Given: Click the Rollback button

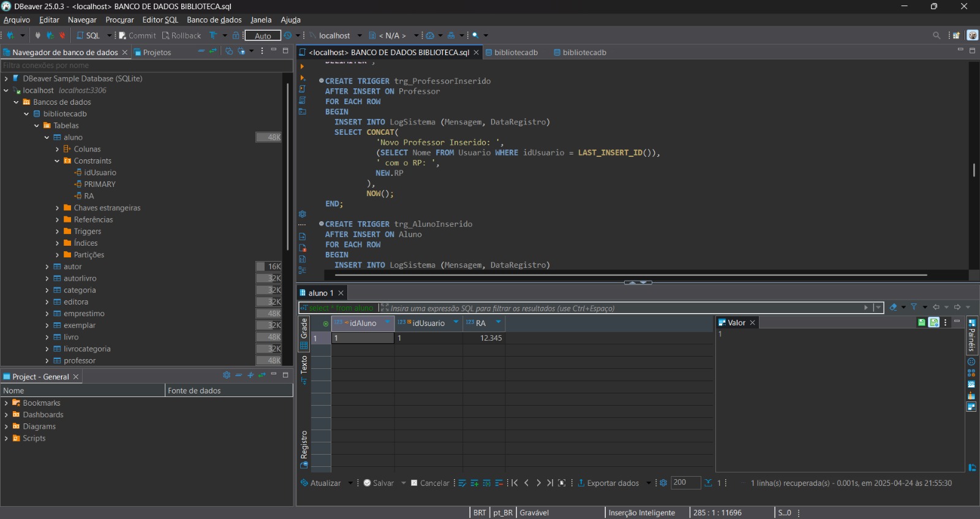Looking at the screenshot, I should click(181, 36).
